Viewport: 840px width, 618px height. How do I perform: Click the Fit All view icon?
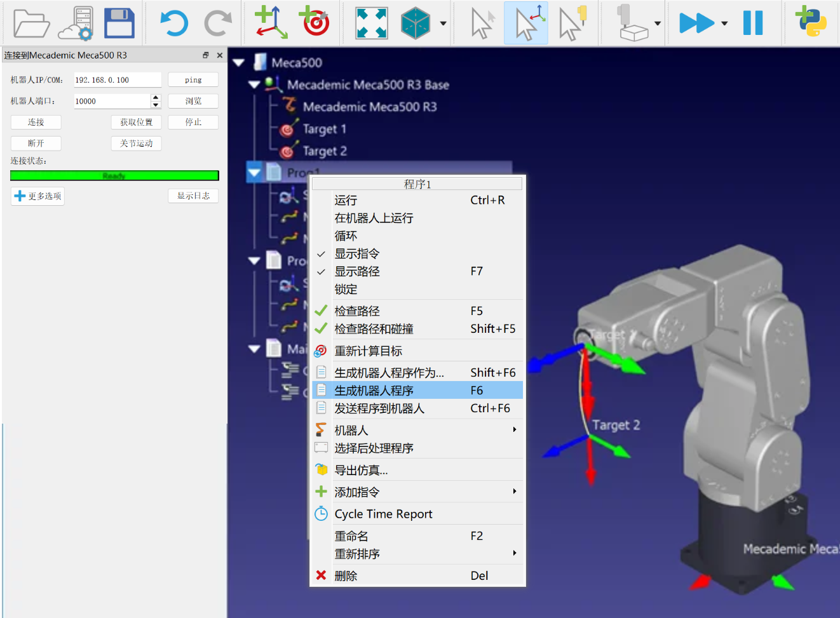(371, 22)
